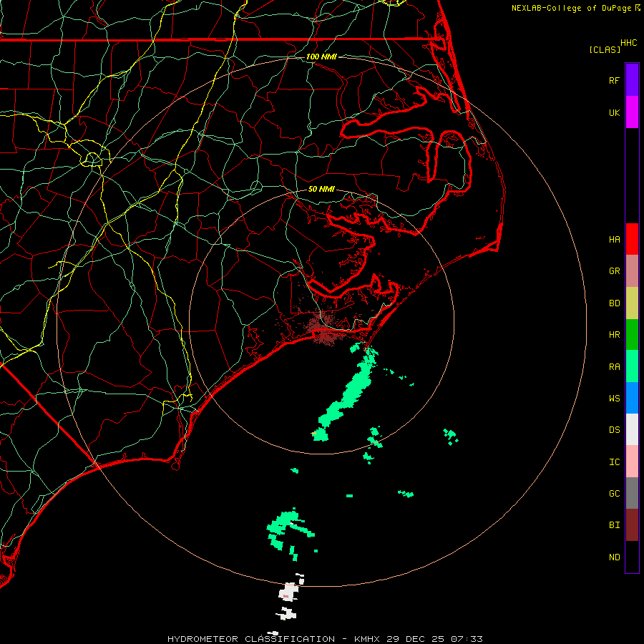The height and width of the screenshot is (644, 644).
Task: Click the DS white legend swatch
Action: pos(632,429)
